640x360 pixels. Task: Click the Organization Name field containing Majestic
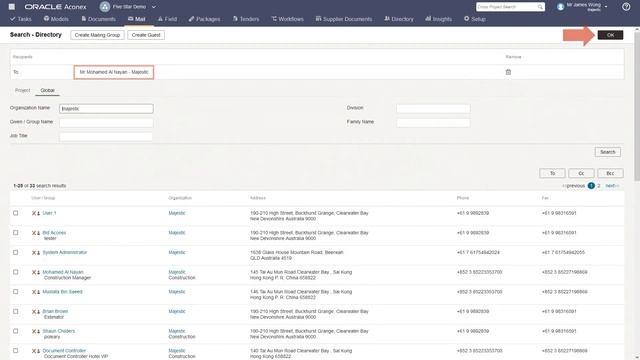click(x=106, y=109)
